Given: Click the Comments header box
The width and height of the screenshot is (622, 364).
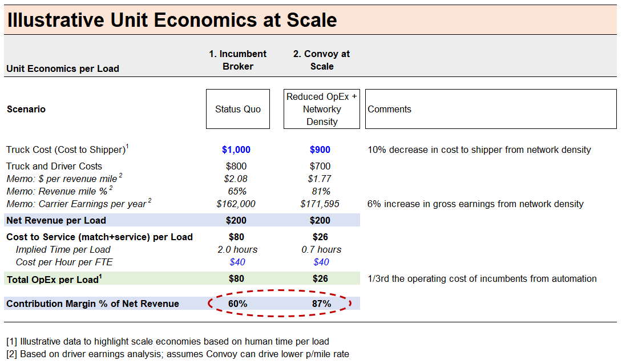Looking at the screenshot, I should (x=490, y=109).
